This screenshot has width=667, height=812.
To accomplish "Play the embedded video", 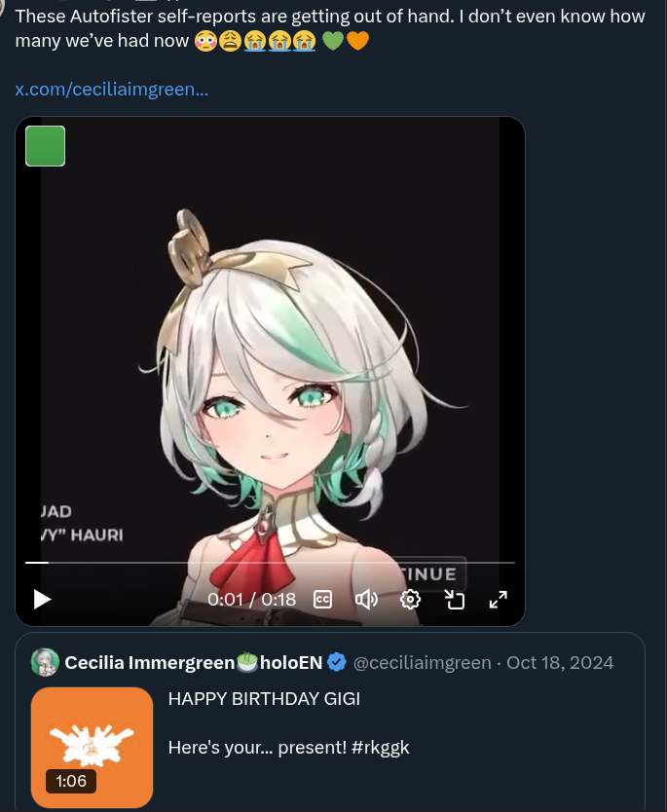I will pyautogui.click(x=43, y=599).
